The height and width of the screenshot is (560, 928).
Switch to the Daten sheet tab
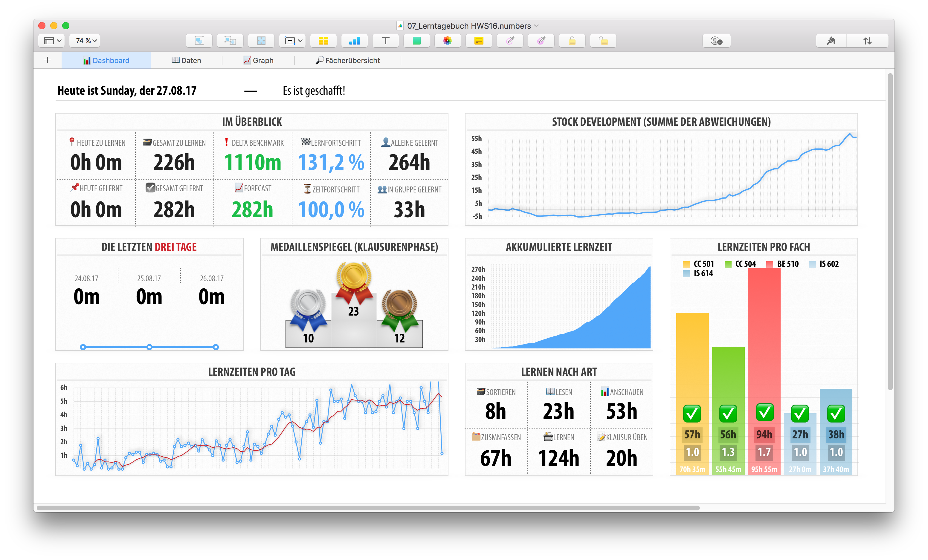pos(187,61)
